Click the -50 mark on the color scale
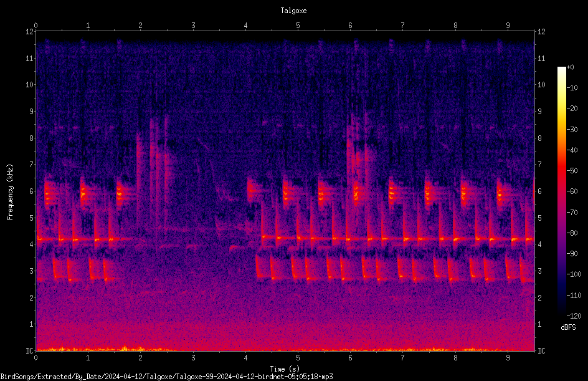 pos(572,170)
